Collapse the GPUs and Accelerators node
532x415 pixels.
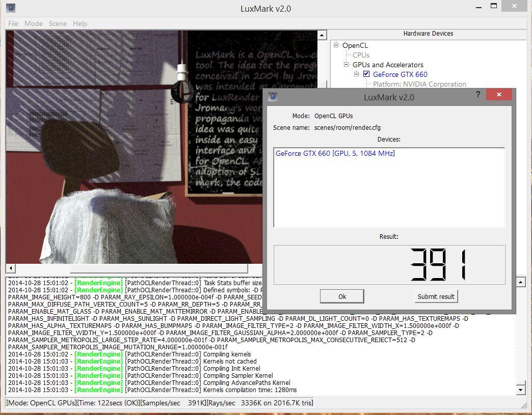(x=346, y=64)
